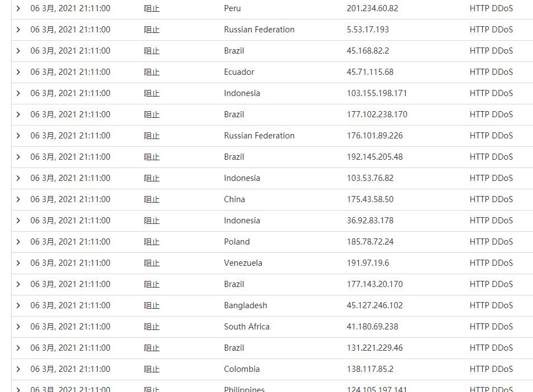The image size is (533, 392).
Task: Expand the South Africa event row
Action: (x=18, y=327)
